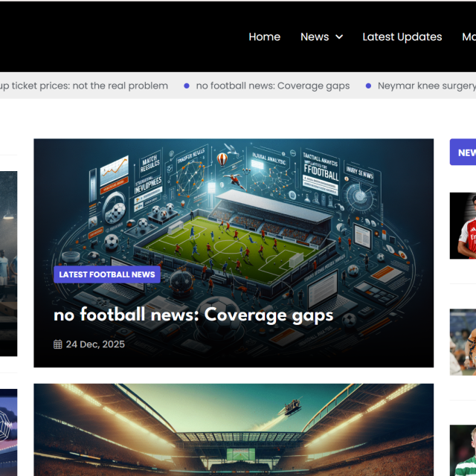
Task: Open the large 'no football news: Coverage gaps' headline
Action: point(193,315)
